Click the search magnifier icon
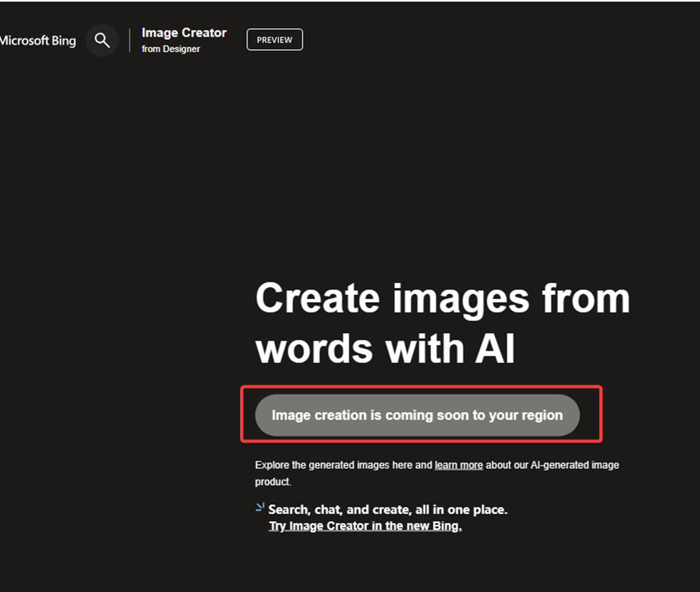Image resolution: width=700 pixels, height=592 pixels. (102, 40)
